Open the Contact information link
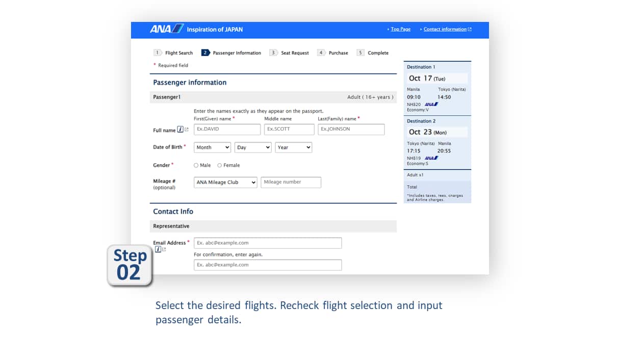Viewport: 644px width, 357px height. coord(445,29)
